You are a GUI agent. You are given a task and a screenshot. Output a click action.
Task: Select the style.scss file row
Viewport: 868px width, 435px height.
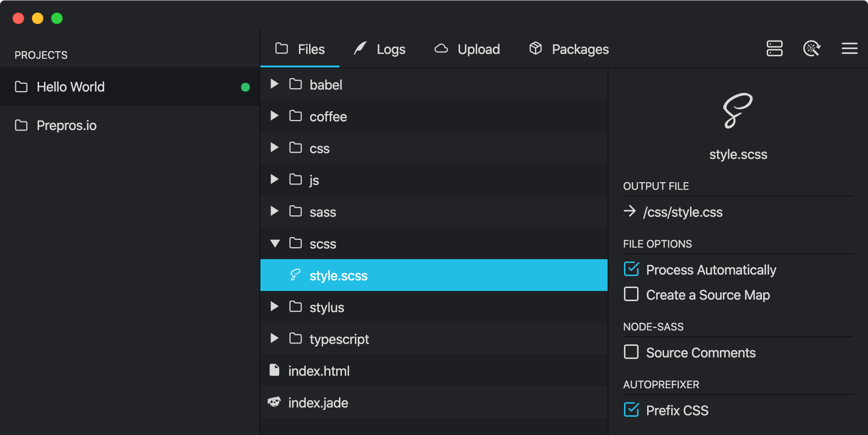[434, 276]
